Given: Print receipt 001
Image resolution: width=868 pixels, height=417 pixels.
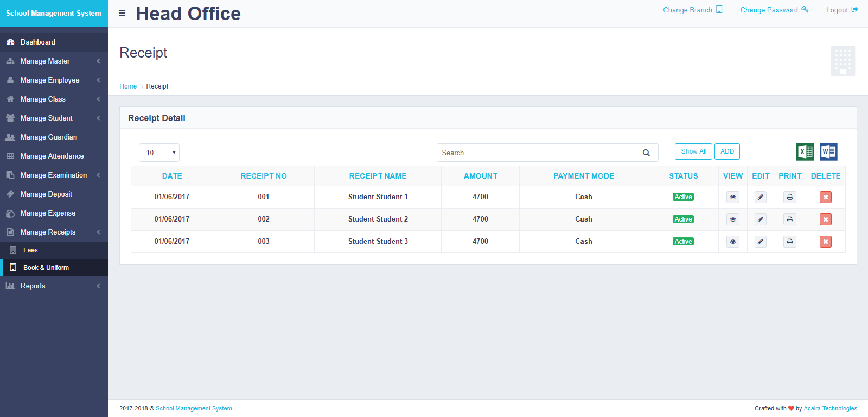Looking at the screenshot, I should [790, 197].
